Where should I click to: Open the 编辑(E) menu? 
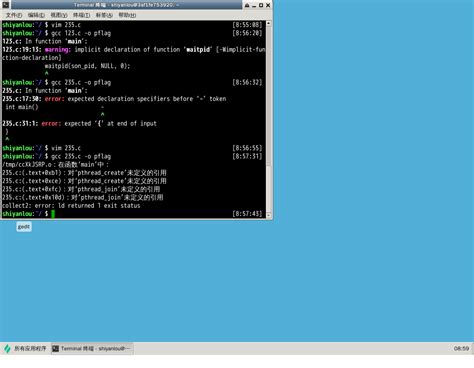coord(36,15)
